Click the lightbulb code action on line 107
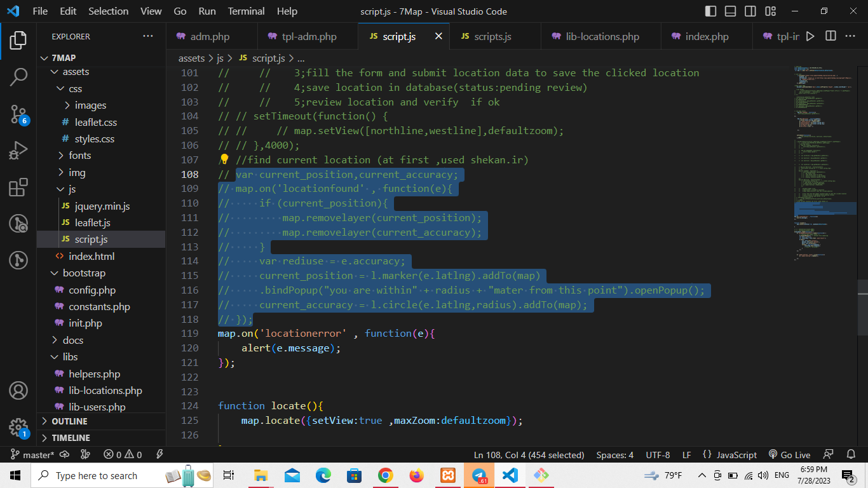868x488 pixels. [224, 159]
